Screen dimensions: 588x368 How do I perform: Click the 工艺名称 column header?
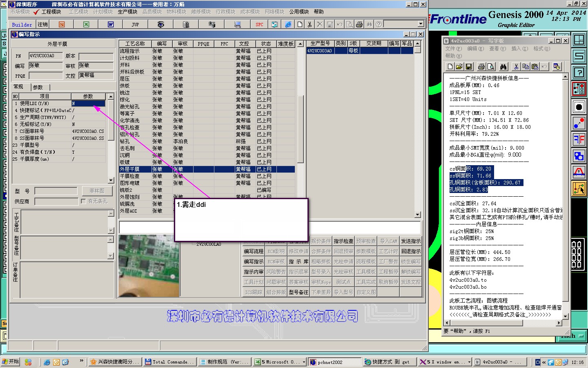pos(135,44)
